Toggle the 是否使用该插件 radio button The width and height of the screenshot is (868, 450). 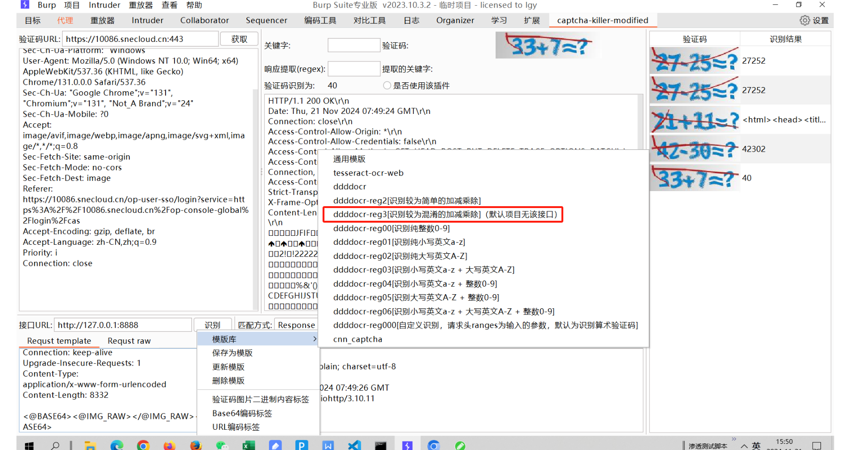387,85
